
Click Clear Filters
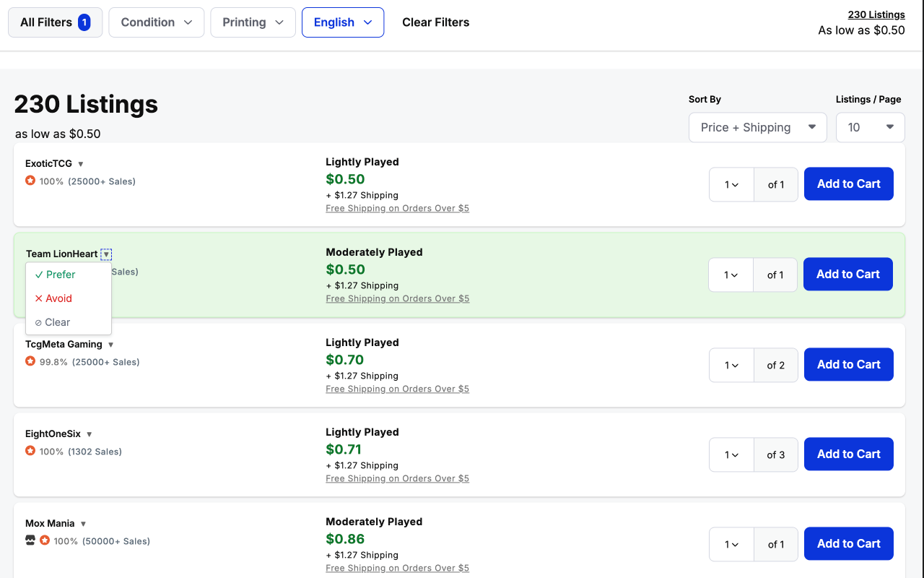point(435,22)
